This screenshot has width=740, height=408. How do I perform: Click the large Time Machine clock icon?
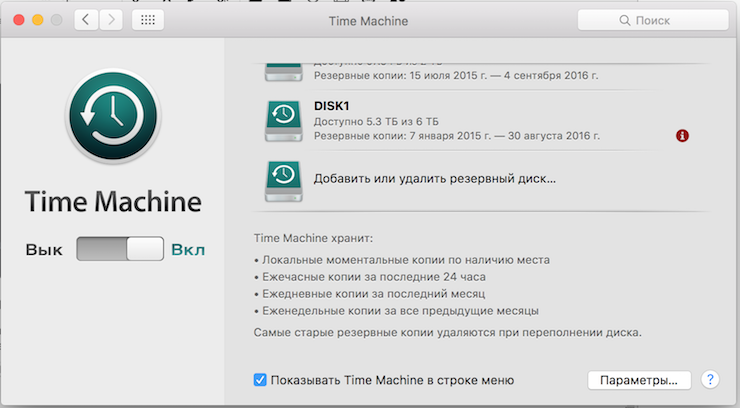pos(113,116)
